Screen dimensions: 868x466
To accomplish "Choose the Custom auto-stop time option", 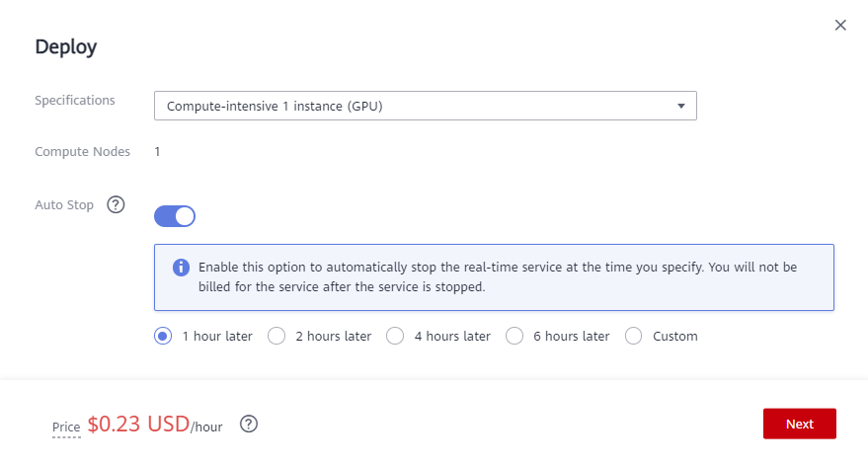I will tap(634, 336).
